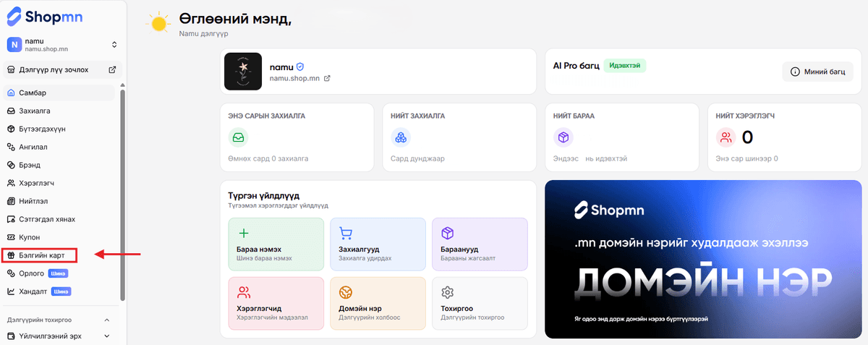Open Хандалт analytics menu item
The image size is (868, 345).
pyautogui.click(x=33, y=291)
